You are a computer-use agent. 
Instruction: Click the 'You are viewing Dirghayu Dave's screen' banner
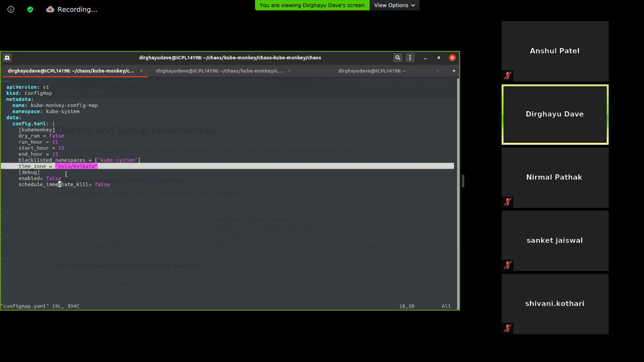pyautogui.click(x=312, y=5)
